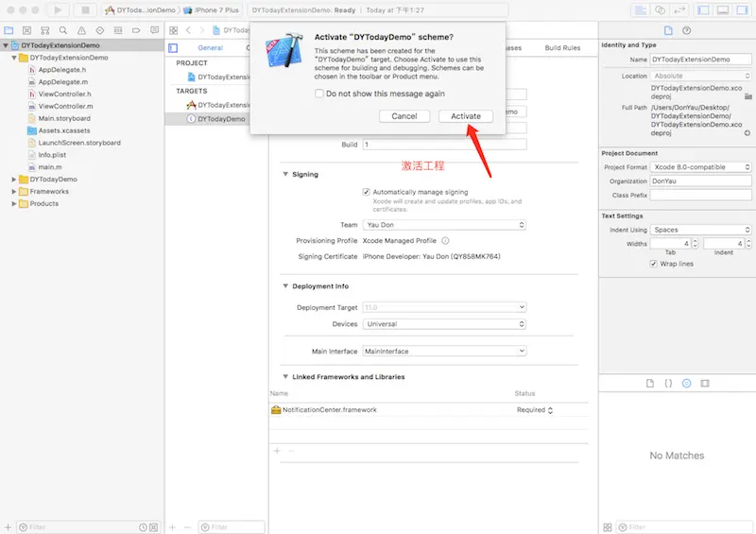
Task: Collapse the DYTodayExtensionDemo group folder
Action: 14,58
